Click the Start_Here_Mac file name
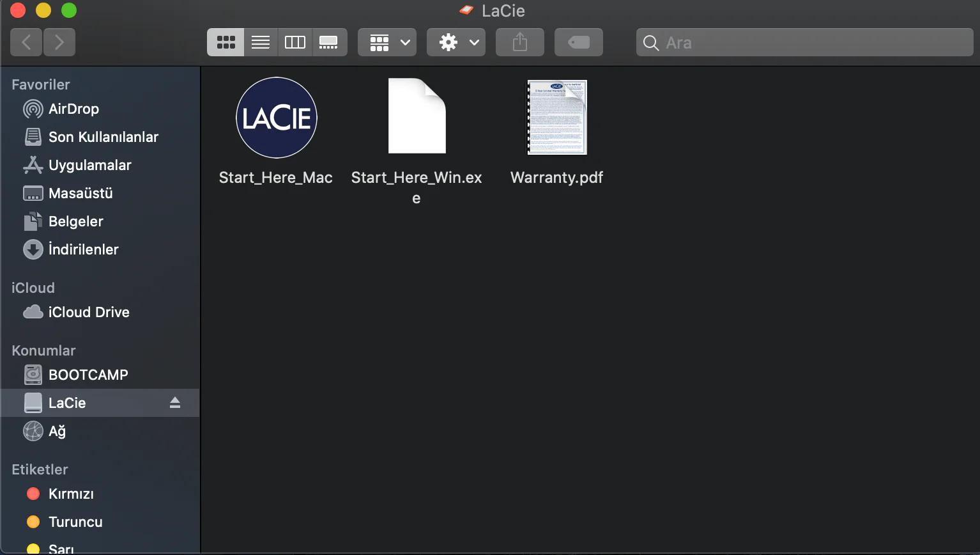The width and height of the screenshot is (980, 555). [276, 178]
